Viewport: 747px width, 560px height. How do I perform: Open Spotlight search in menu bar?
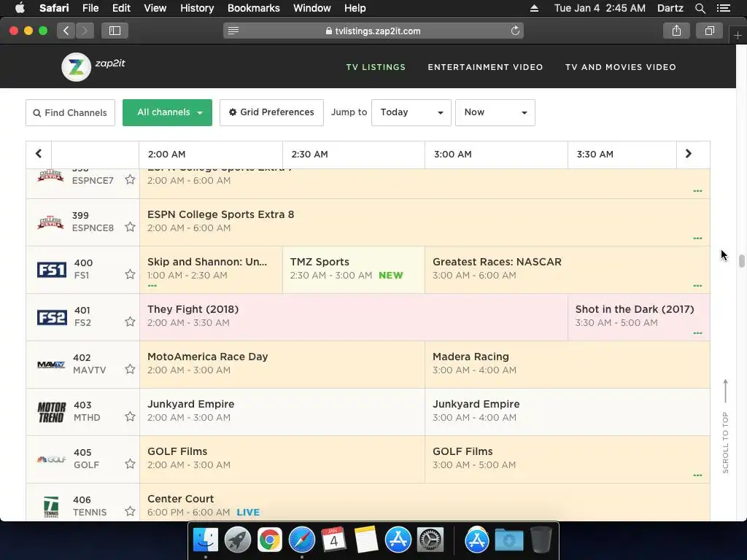pos(700,8)
